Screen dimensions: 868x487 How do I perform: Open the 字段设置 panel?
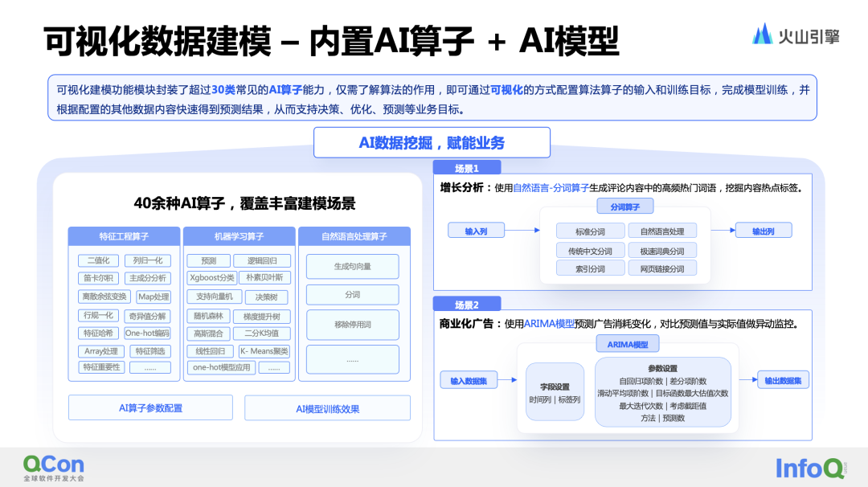click(x=555, y=392)
